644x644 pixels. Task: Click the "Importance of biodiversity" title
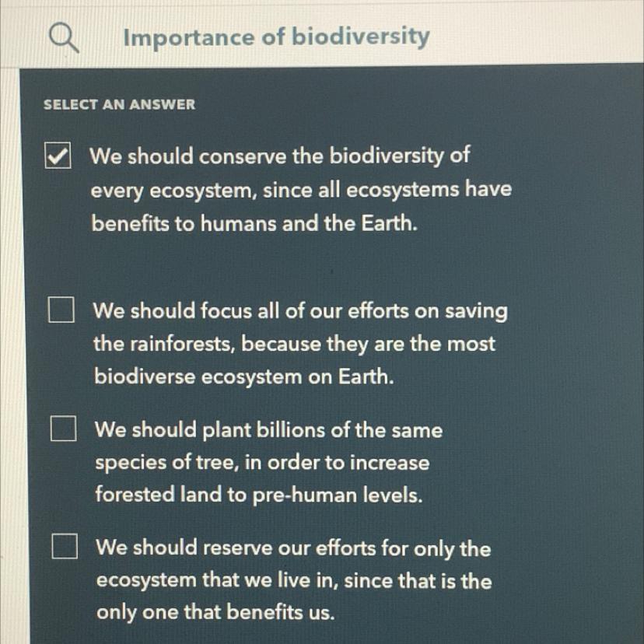[x=276, y=37]
